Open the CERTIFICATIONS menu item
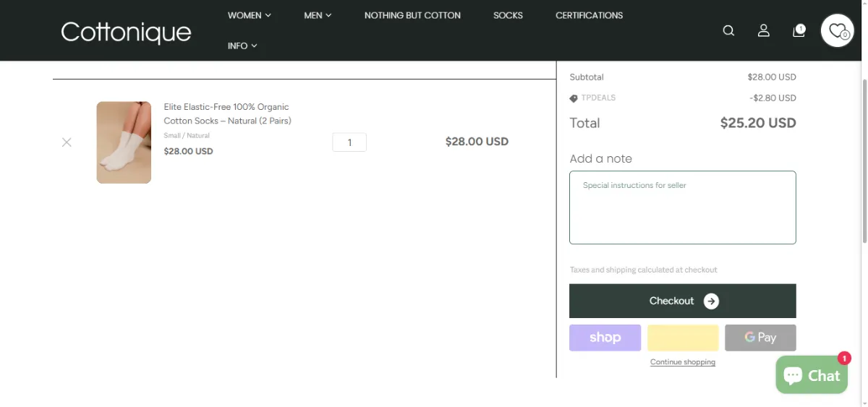 589,15
